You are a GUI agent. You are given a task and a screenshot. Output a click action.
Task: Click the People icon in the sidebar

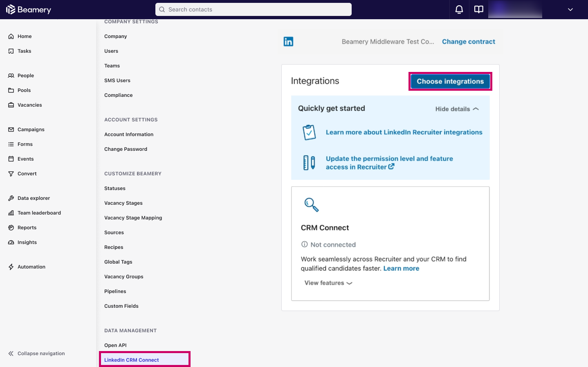coord(11,76)
